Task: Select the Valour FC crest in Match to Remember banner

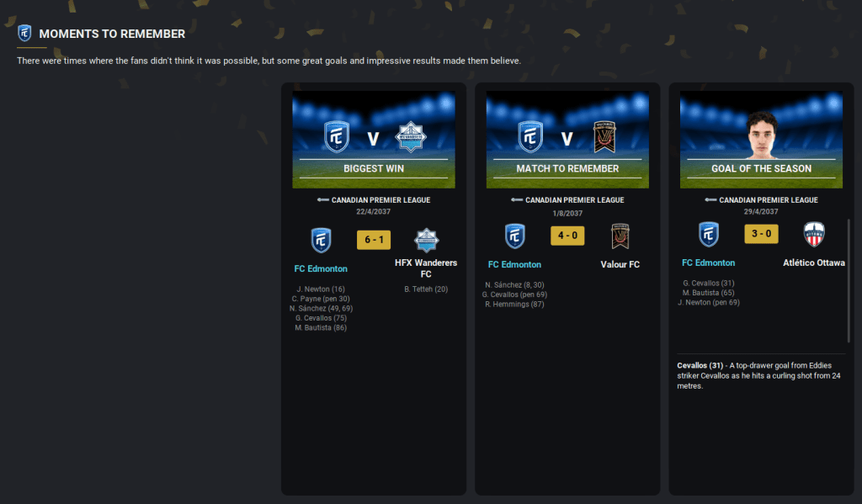Action: pyautogui.click(x=604, y=137)
